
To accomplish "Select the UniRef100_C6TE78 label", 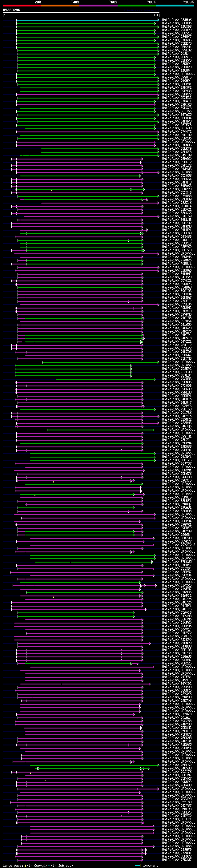I will (x=176, y=125).
